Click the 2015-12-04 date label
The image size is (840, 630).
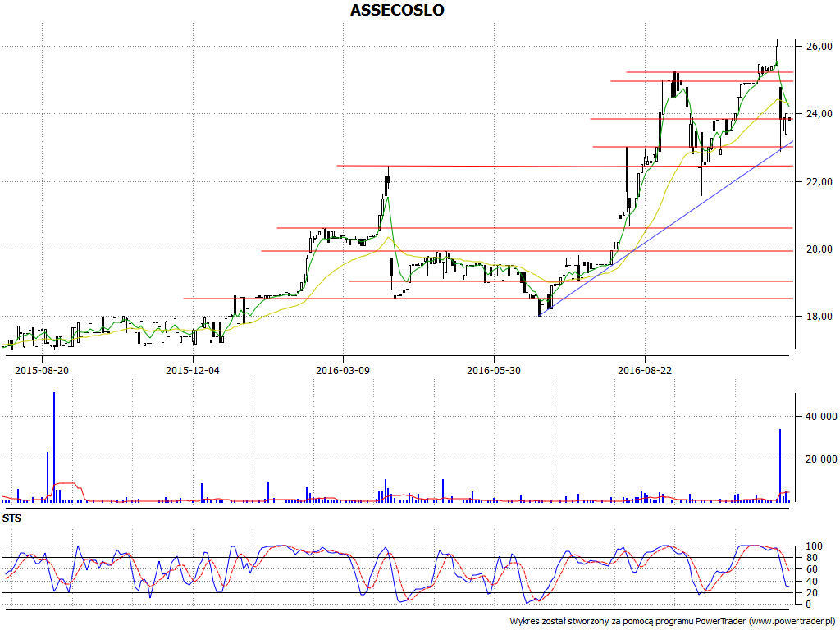pyautogui.click(x=193, y=370)
